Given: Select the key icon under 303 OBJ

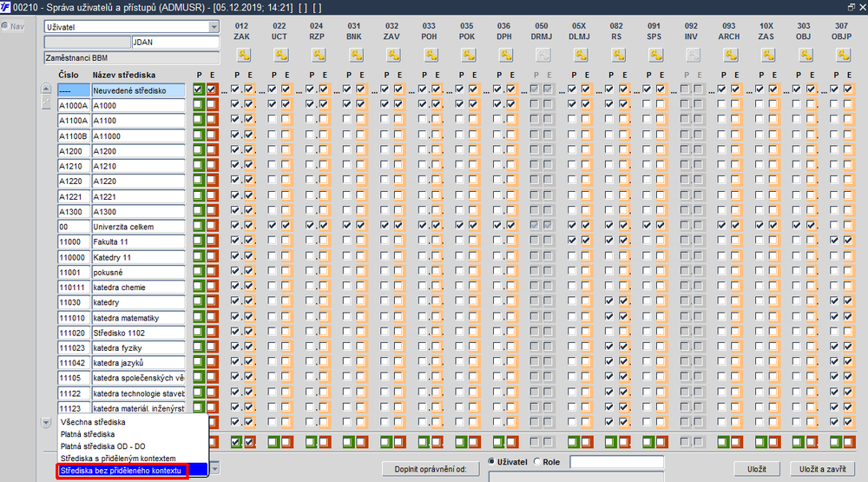Looking at the screenshot, I should point(806,55).
